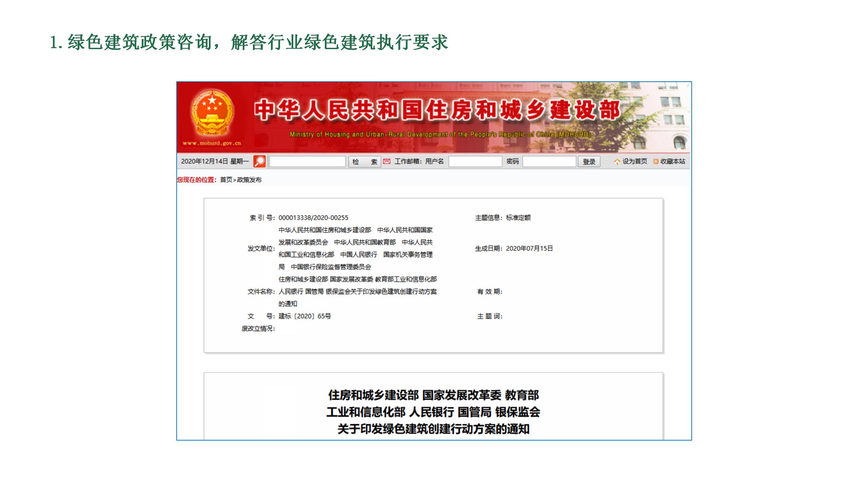The height and width of the screenshot is (488, 868).
Task: Click the www.mohurd.gov.cn URL under emblem
Action: tap(212, 143)
